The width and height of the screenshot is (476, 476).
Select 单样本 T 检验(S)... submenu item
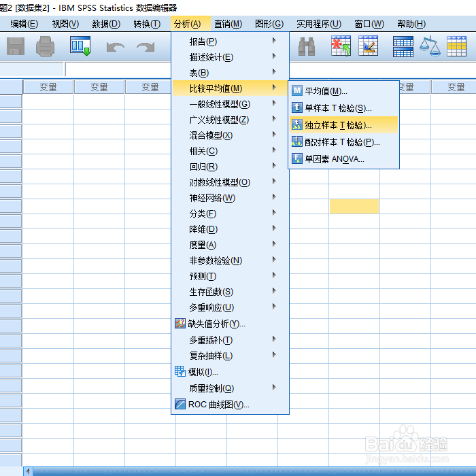pyautogui.click(x=343, y=107)
